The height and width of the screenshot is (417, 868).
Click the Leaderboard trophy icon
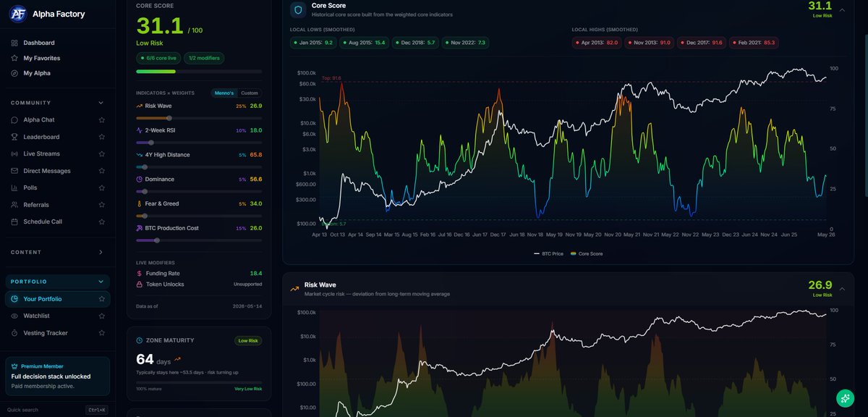click(x=14, y=137)
